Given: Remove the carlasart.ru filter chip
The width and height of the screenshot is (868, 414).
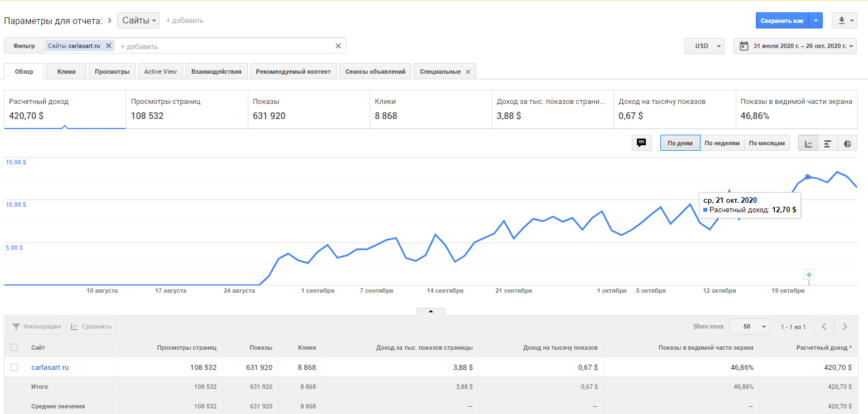Looking at the screenshot, I should click(x=109, y=46).
